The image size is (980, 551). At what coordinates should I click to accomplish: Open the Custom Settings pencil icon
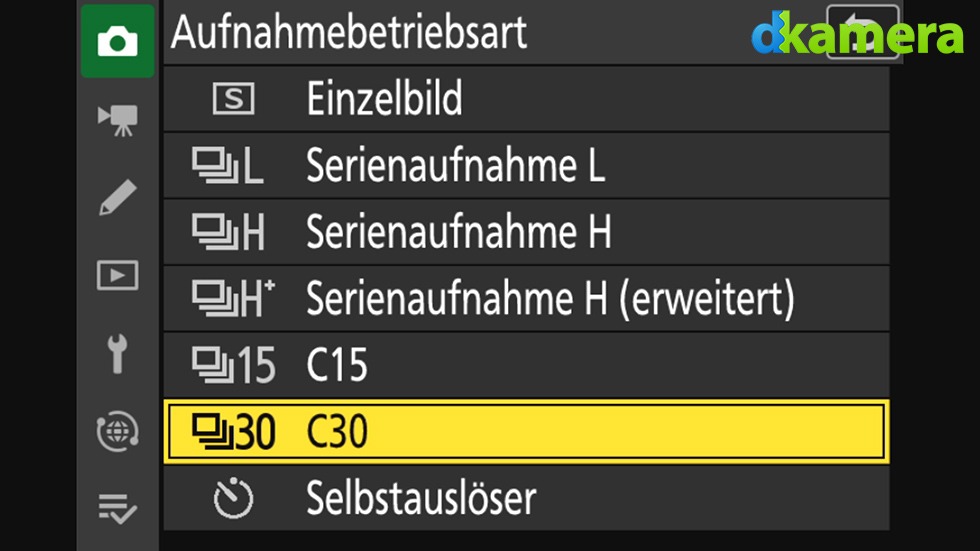(118, 197)
